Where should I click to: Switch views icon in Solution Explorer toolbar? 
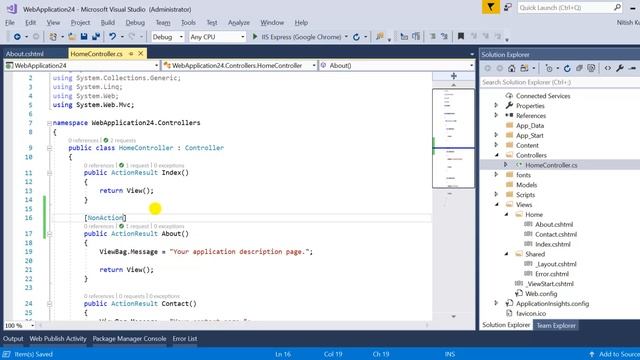[524, 69]
